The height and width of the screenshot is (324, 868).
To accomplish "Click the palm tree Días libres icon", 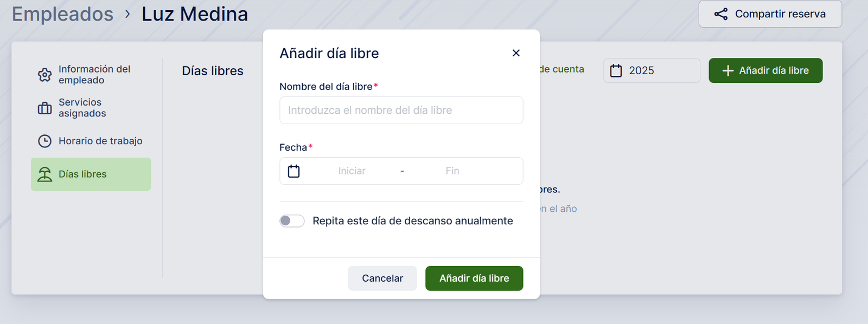I will [x=44, y=174].
